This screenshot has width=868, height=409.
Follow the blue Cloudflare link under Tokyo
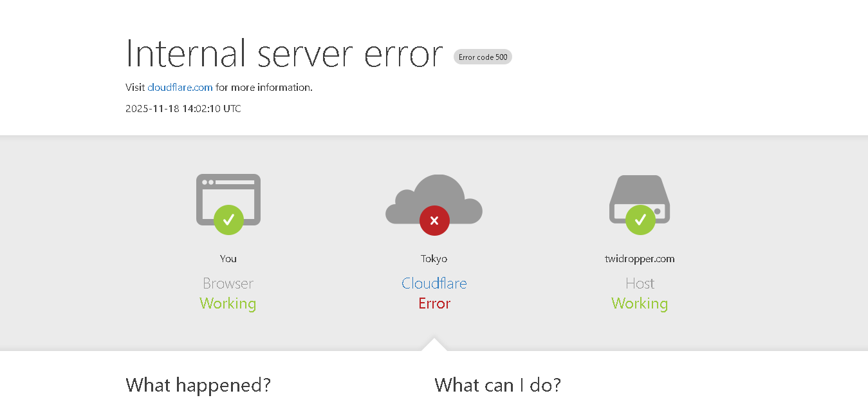pos(434,283)
